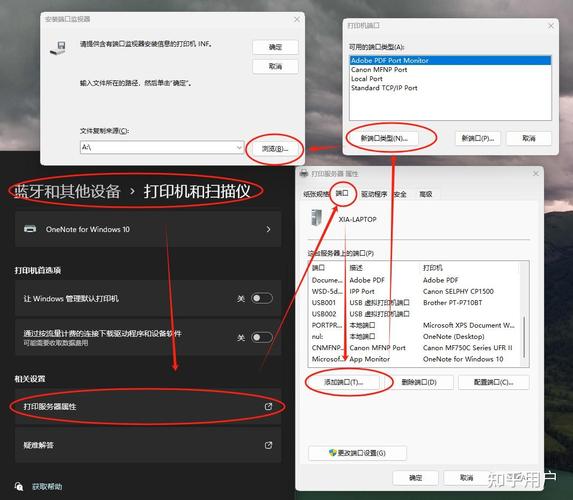Close the Print Server Properties window
Screen dimensions: 573x500
click(536, 173)
